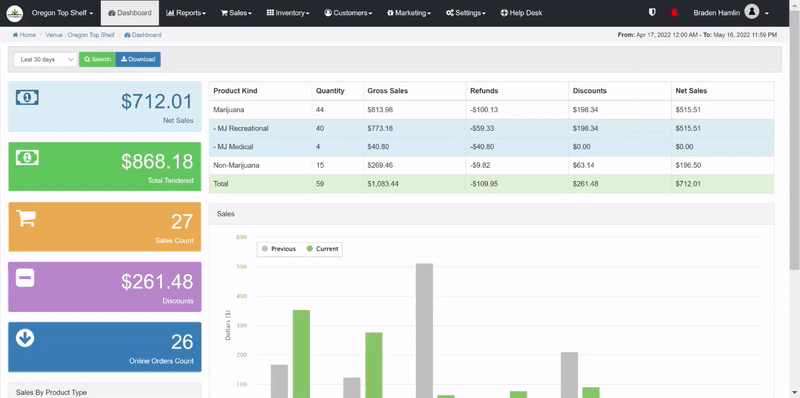This screenshot has height=398, width=800.
Task: Click the Refunds column header
Action: [484, 91]
